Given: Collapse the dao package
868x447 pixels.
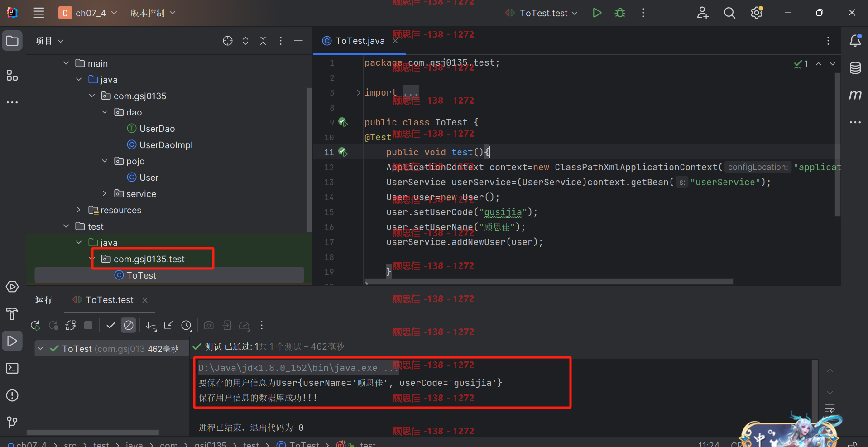Looking at the screenshot, I should pyautogui.click(x=105, y=112).
